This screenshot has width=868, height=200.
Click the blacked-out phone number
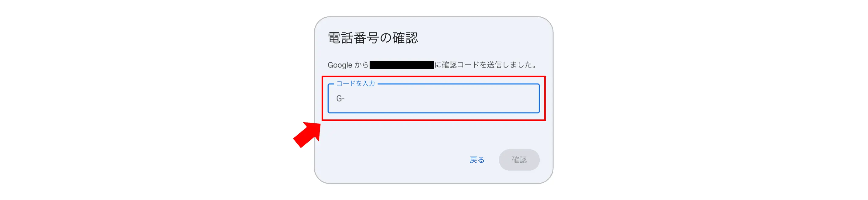coord(401,65)
